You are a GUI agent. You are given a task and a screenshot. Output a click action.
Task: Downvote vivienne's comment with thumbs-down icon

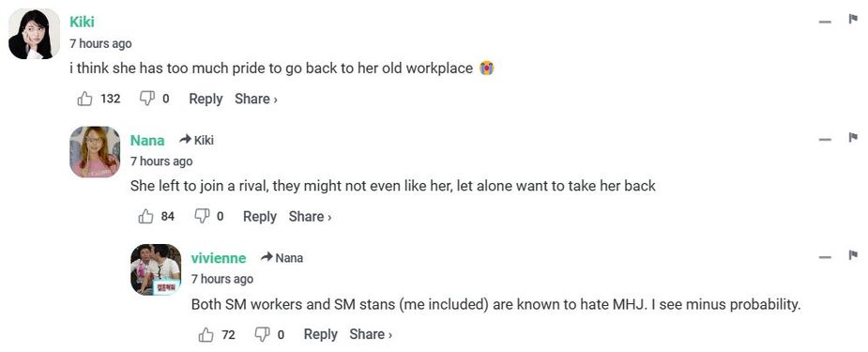point(262,334)
